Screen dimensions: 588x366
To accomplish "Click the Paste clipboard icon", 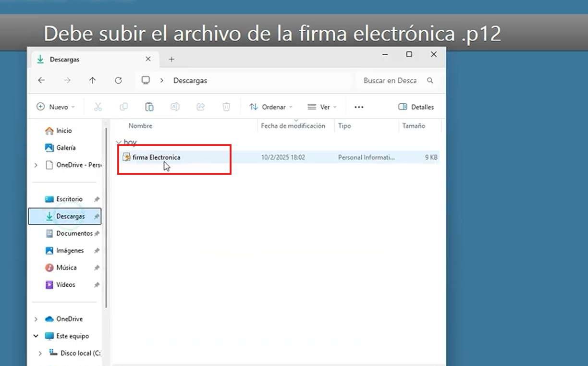I will pyautogui.click(x=149, y=107).
